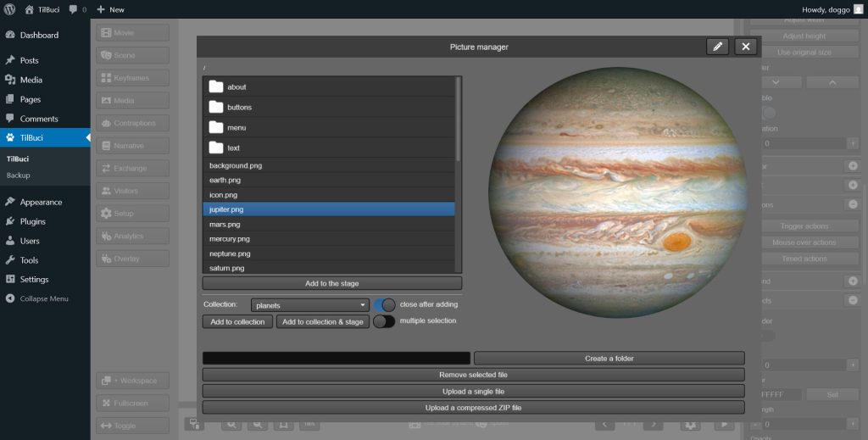Click 'Upload a single file' button

click(x=473, y=391)
